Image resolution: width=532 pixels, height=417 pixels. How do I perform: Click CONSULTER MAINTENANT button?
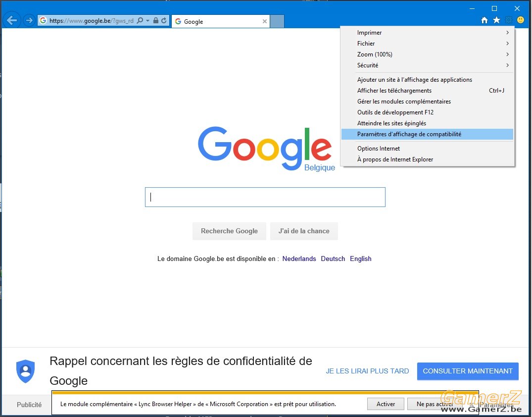coord(468,371)
